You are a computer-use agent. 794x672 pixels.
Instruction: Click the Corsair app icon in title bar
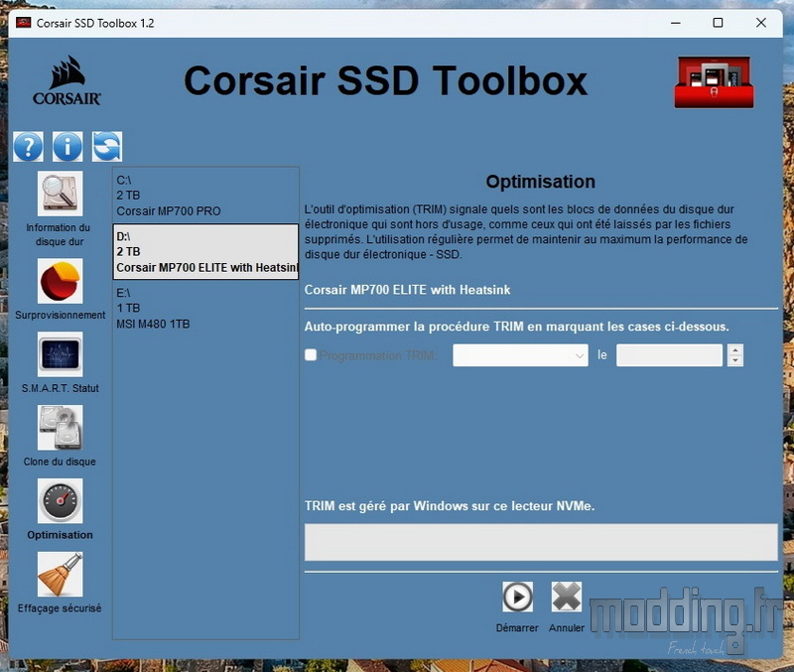tap(23, 23)
